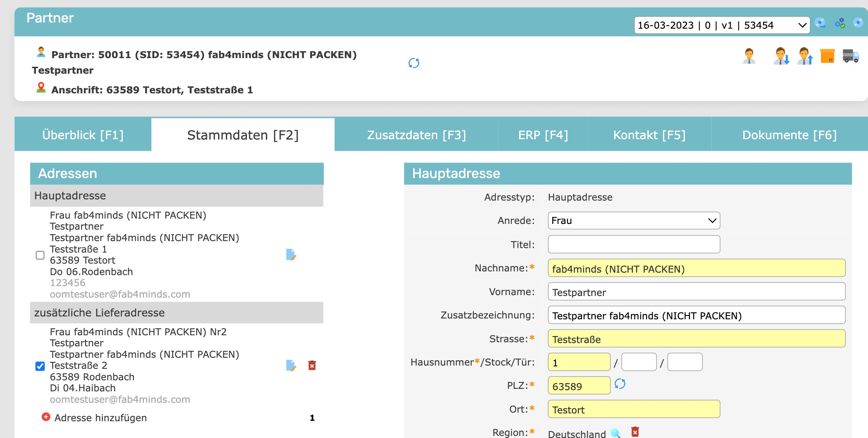
Task: Delete the zusätzliche Lieferadresse entry
Action: (x=312, y=365)
